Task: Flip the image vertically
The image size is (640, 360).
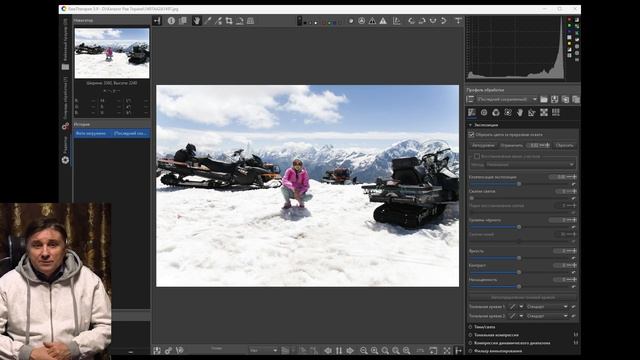Action: [443, 21]
